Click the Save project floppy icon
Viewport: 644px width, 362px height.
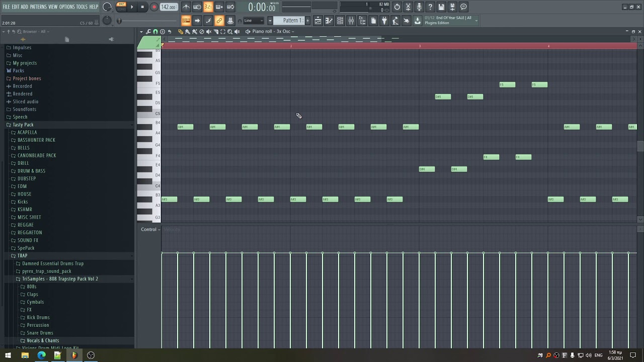click(x=441, y=7)
